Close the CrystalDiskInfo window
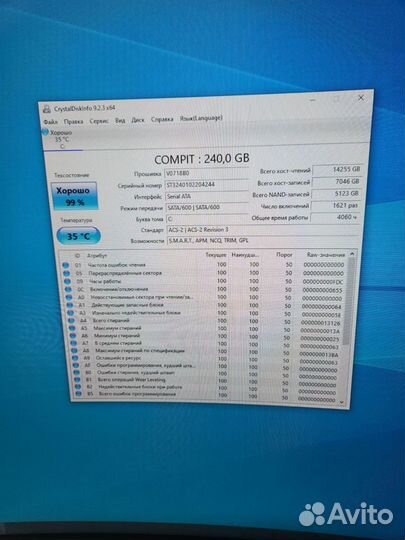The height and width of the screenshot is (540, 405). click(361, 98)
